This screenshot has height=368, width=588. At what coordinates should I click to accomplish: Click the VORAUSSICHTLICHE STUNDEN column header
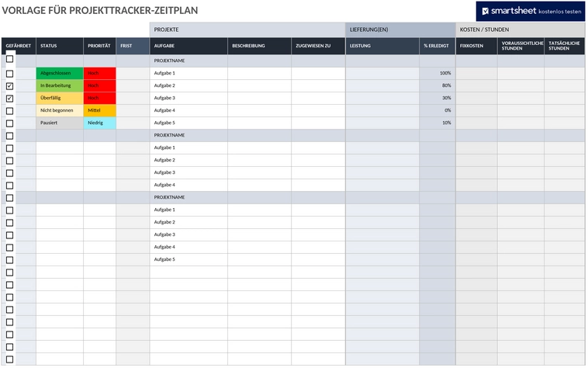pos(521,46)
